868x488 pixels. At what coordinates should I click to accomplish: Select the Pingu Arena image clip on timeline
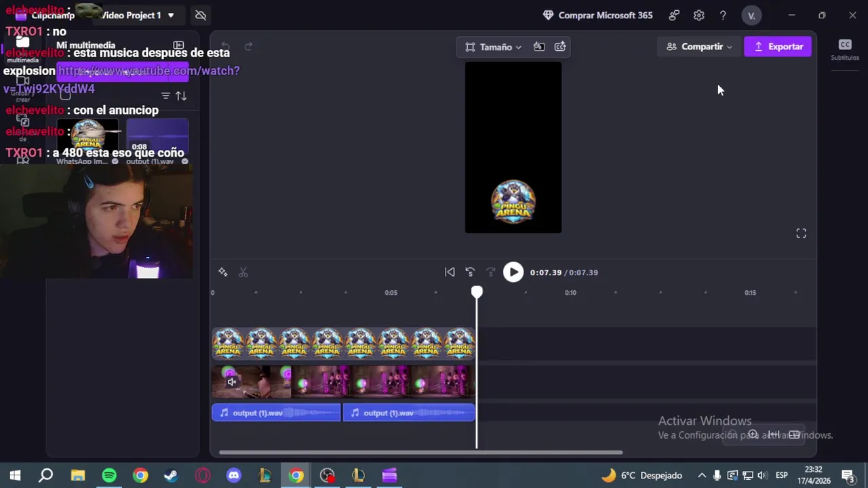(x=343, y=343)
